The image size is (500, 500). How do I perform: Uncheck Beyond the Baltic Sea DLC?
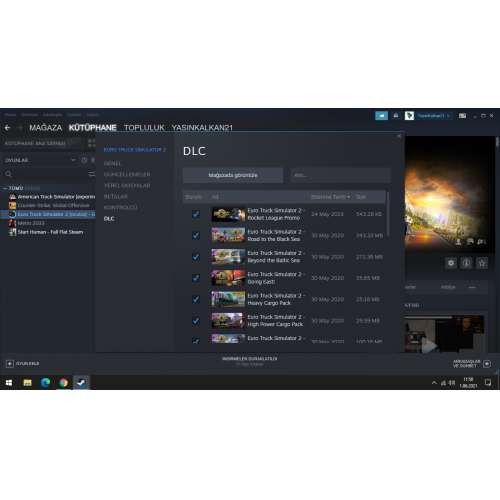pos(196,257)
